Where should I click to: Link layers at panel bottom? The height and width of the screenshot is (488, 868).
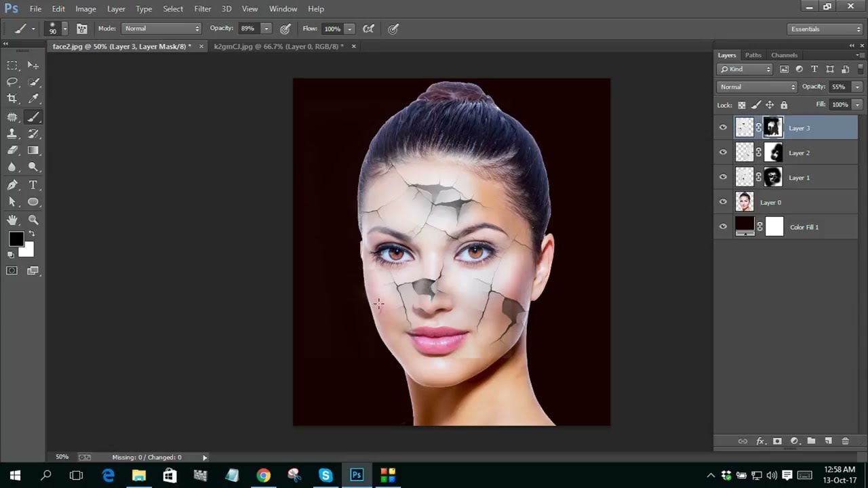(743, 441)
